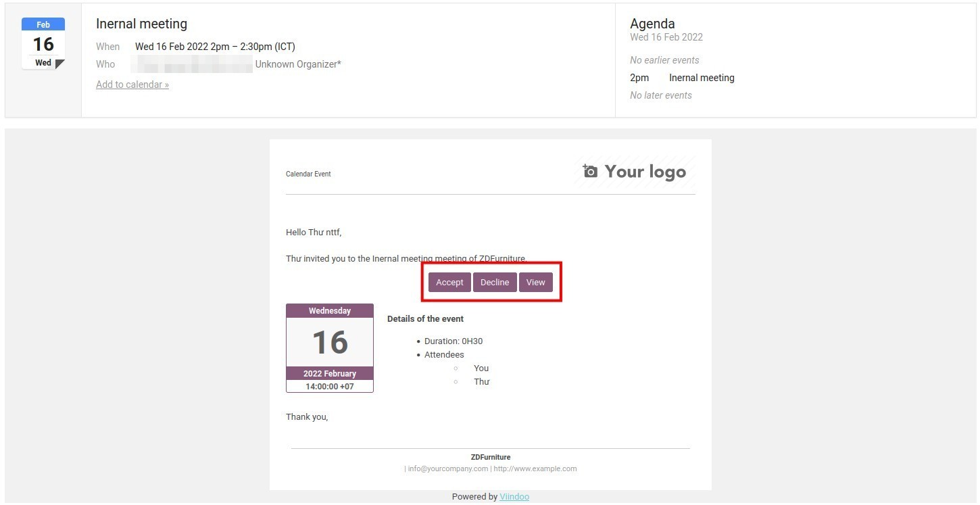Image resolution: width=980 pixels, height=505 pixels.
Task: Click the Your logo placeholder text
Action: [x=645, y=172]
